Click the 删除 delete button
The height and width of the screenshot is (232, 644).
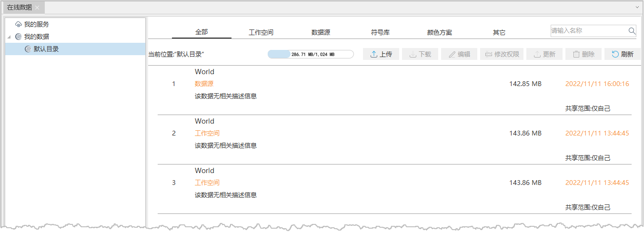tap(584, 54)
